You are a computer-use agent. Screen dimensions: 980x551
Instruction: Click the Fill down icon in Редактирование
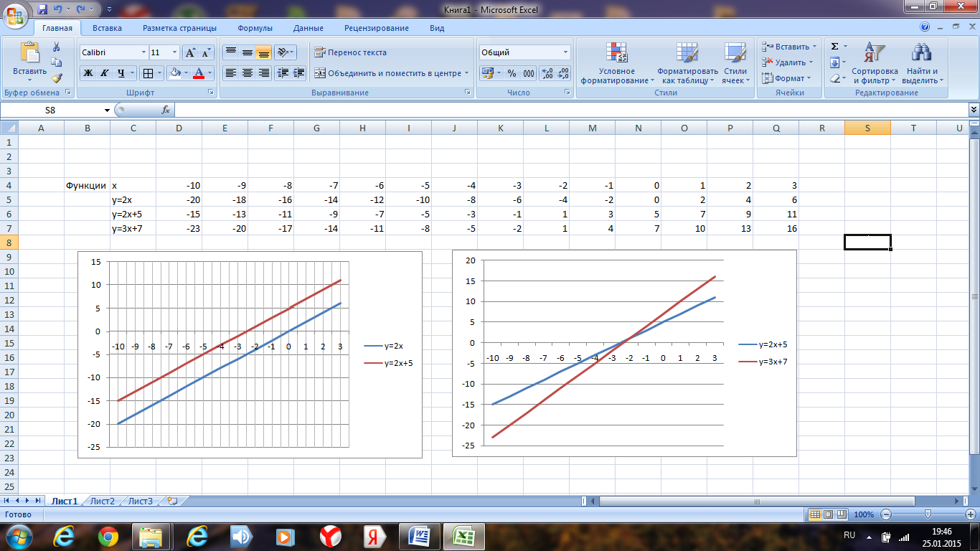[x=835, y=62]
